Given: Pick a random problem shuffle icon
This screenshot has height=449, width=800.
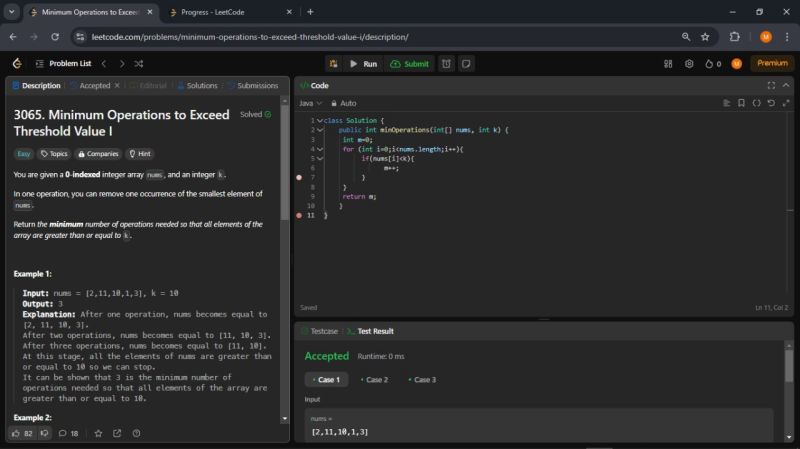Looking at the screenshot, I should [x=139, y=64].
